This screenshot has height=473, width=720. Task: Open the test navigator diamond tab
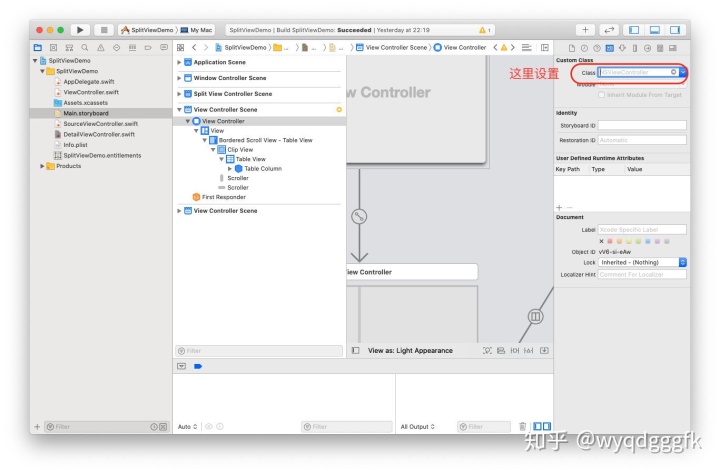[117, 47]
